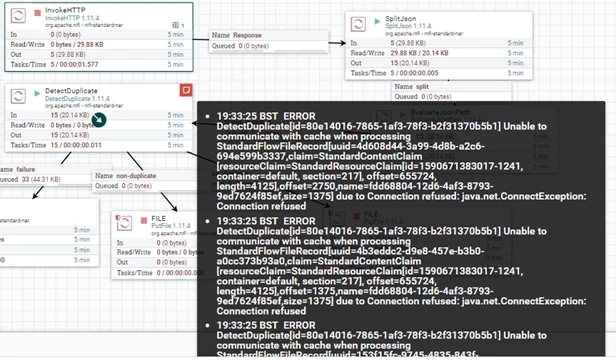Click Response queue 'Queued 0 (0 bytes)'

[240, 46]
